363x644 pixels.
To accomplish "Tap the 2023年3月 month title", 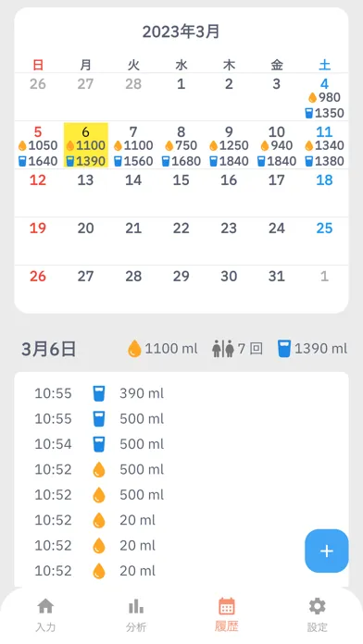I will coord(181,31).
